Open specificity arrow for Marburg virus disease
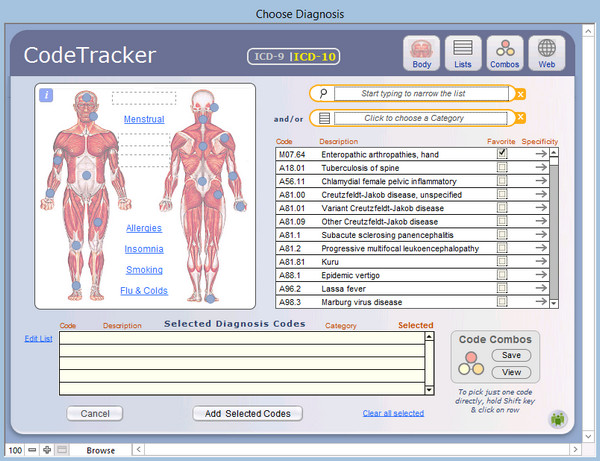The height and width of the screenshot is (461, 600). pyautogui.click(x=541, y=301)
